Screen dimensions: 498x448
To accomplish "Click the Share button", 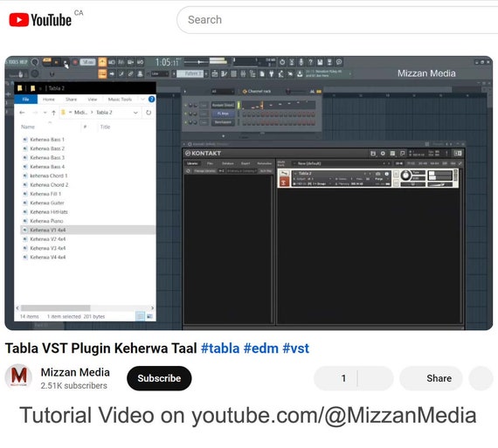I will coord(432,378).
